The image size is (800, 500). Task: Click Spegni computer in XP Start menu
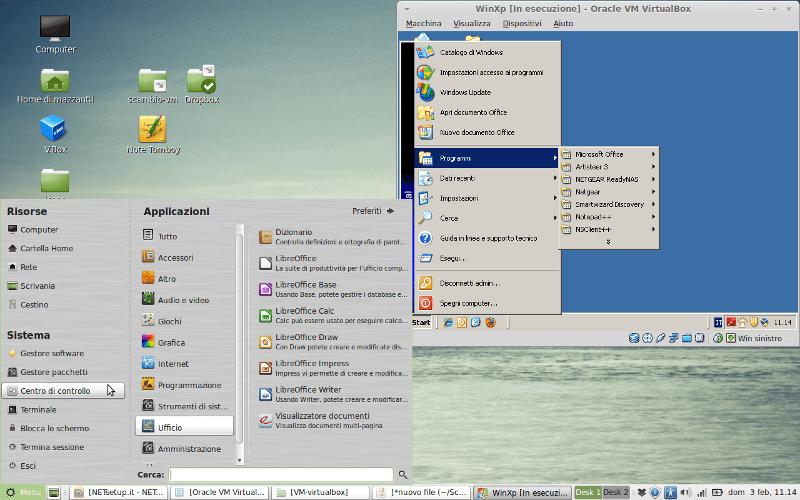tap(487, 303)
